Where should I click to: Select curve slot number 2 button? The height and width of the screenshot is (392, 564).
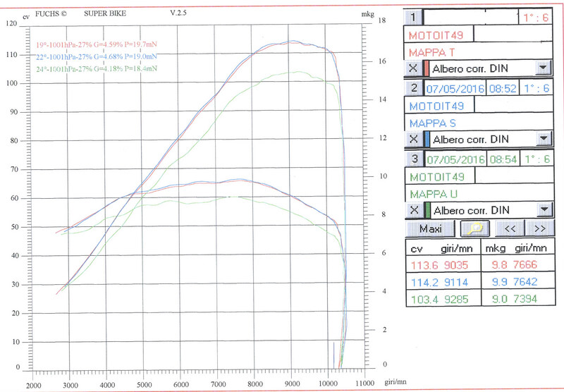click(x=414, y=87)
